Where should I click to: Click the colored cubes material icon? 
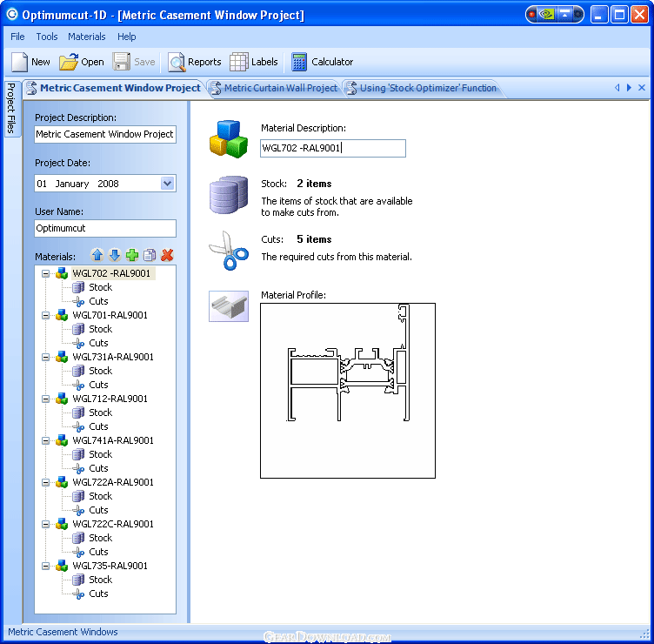pyautogui.click(x=229, y=139)
